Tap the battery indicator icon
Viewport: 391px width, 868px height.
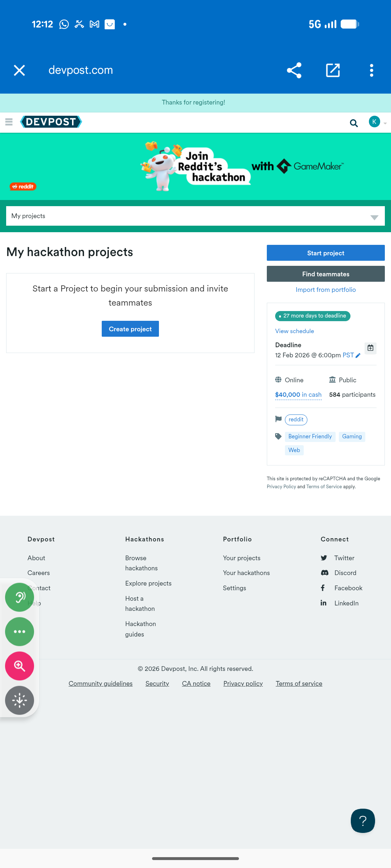pyautogui.click(x=350, y=24)
